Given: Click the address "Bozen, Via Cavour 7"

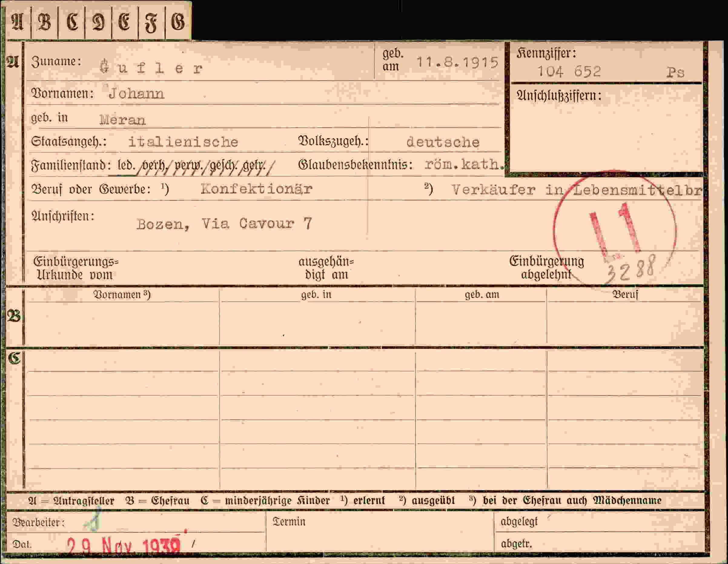Looking at the screenshot, I should click(x=224, y=224).
